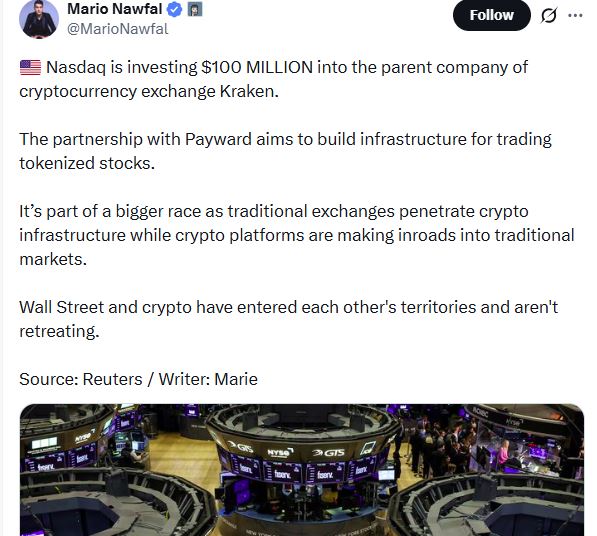Click the word Kraken in the post

point(249,91)
